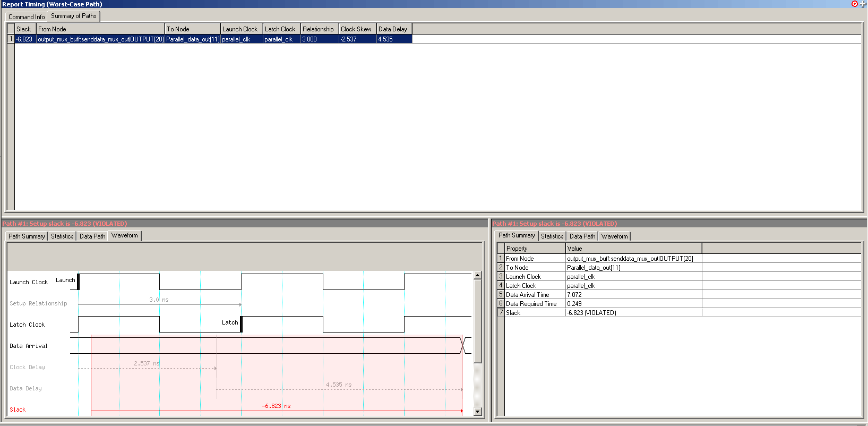
Task: Select Data Arrival Time value 7.072
Action: pyautogui.click(x=634, y=295)
